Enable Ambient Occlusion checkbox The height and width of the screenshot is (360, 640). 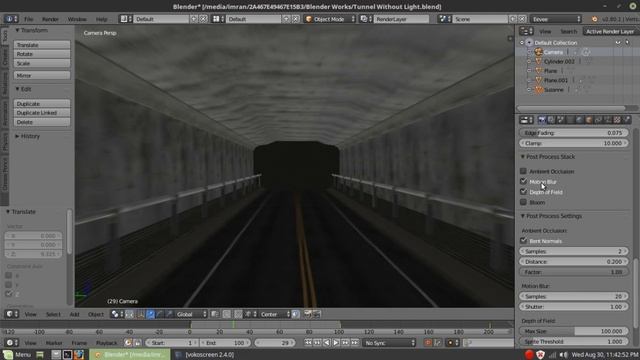(x=523, y=171)
